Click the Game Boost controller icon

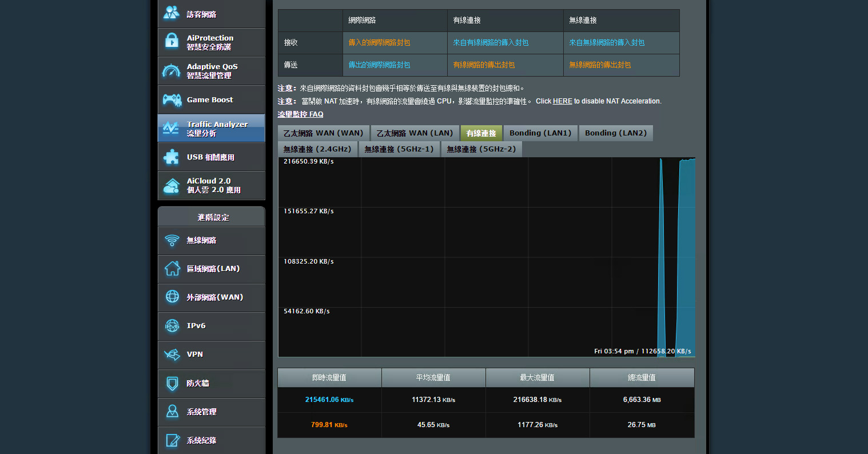(x=172, y=99)
